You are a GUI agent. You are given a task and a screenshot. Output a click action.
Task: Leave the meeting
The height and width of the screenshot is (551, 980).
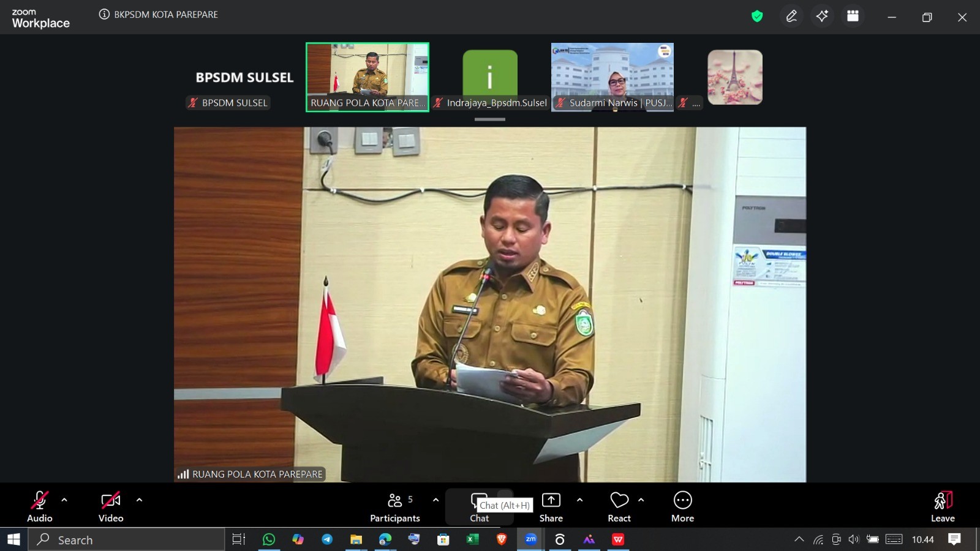(x=943, y=508)
